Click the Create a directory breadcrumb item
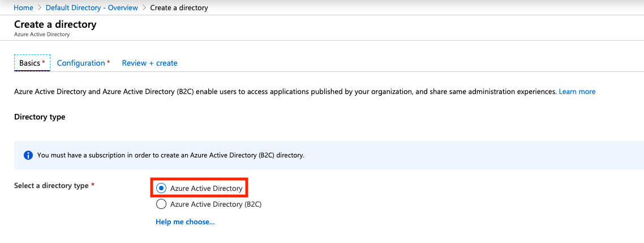644x243 pixels. pyautogui.click(x=179, y=8)
